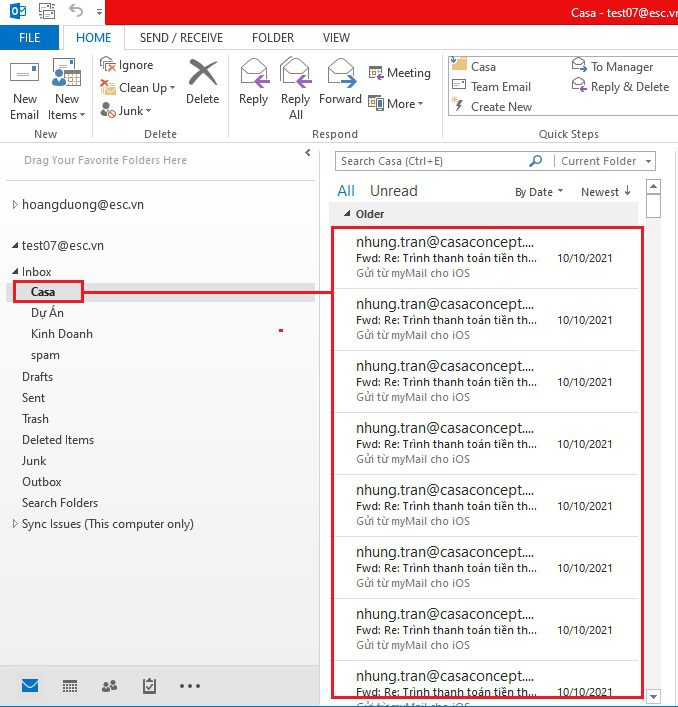Collapse the Older message group
Screen dimensions: 678x707
click(x=347, y=214)
